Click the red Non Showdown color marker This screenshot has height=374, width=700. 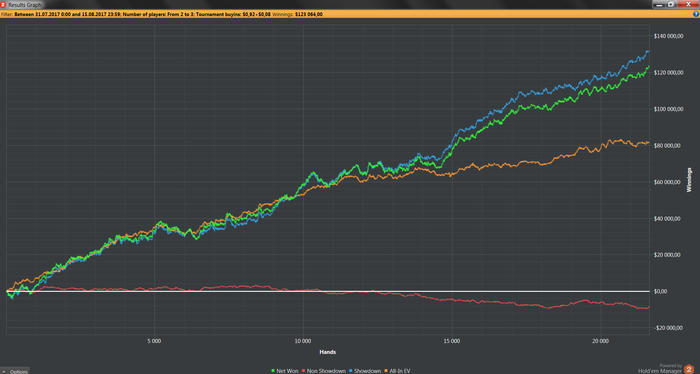[304, 371]
